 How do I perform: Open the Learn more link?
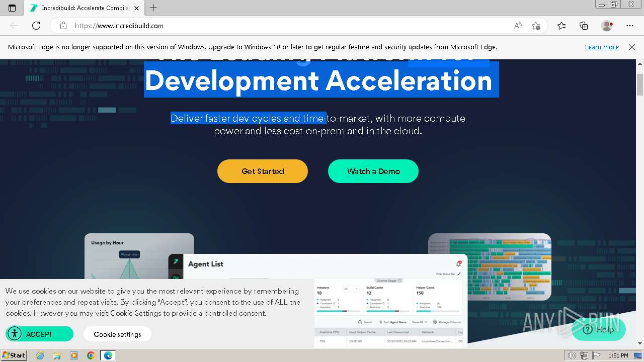[x=602, y=47]
